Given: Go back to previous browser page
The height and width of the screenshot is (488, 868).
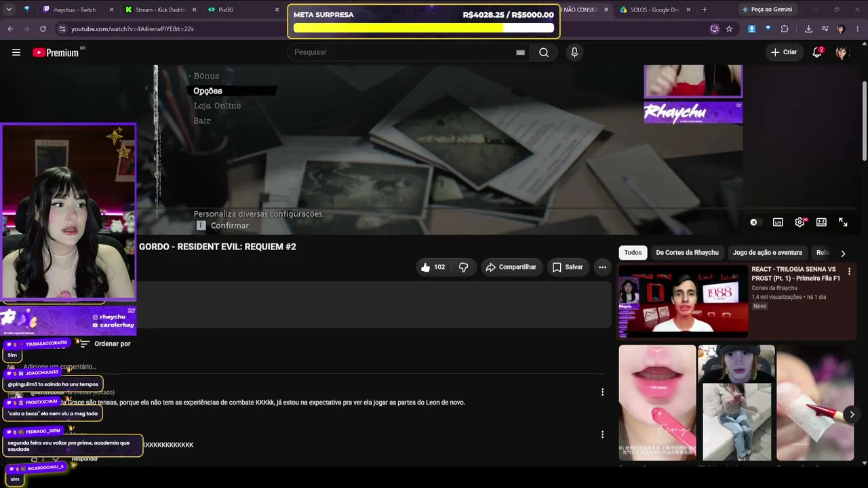Looking at the screenshot, I should pyautogui.click(x=10, y=29).
